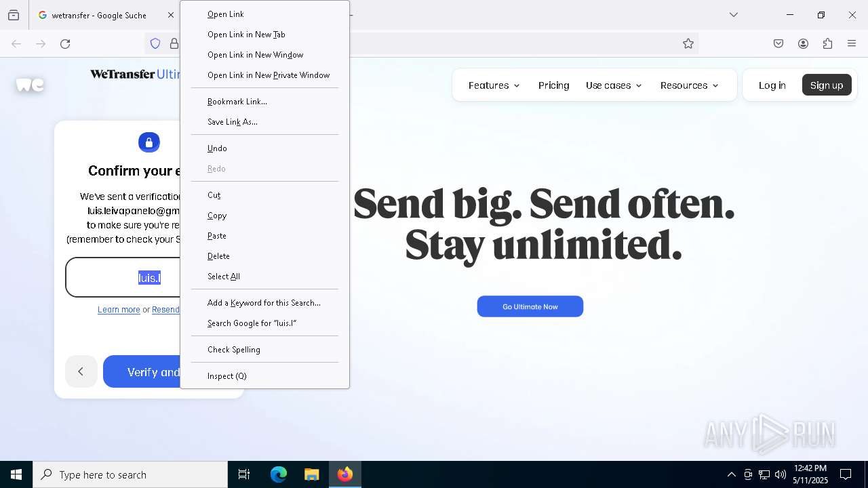Click the Sign up button

[x=827, y=85]
